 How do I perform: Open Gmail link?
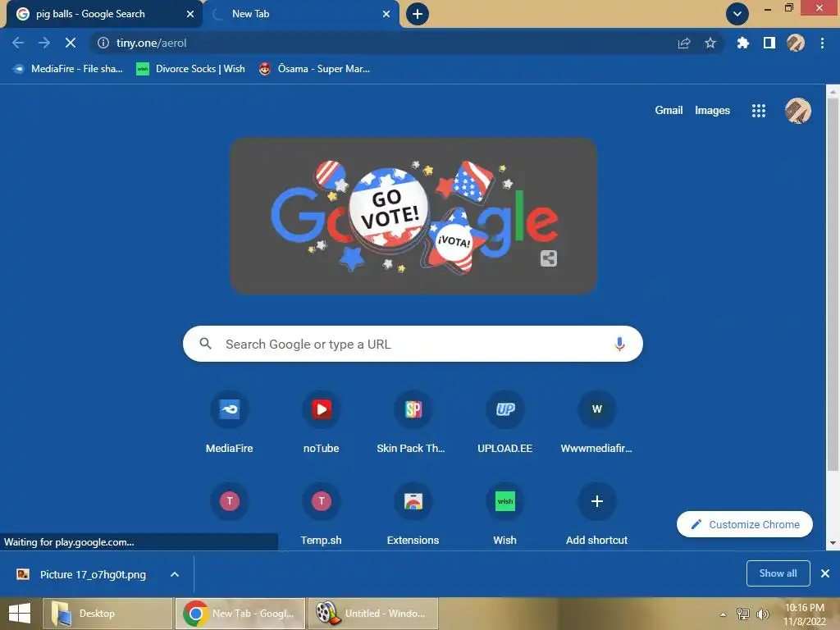[669, 111]
